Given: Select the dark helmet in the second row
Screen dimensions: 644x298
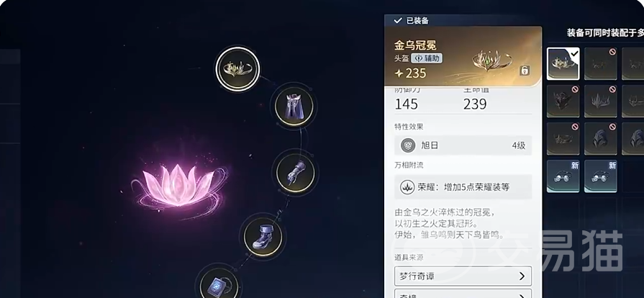Looking at the screenshot, I should [563, 101].
